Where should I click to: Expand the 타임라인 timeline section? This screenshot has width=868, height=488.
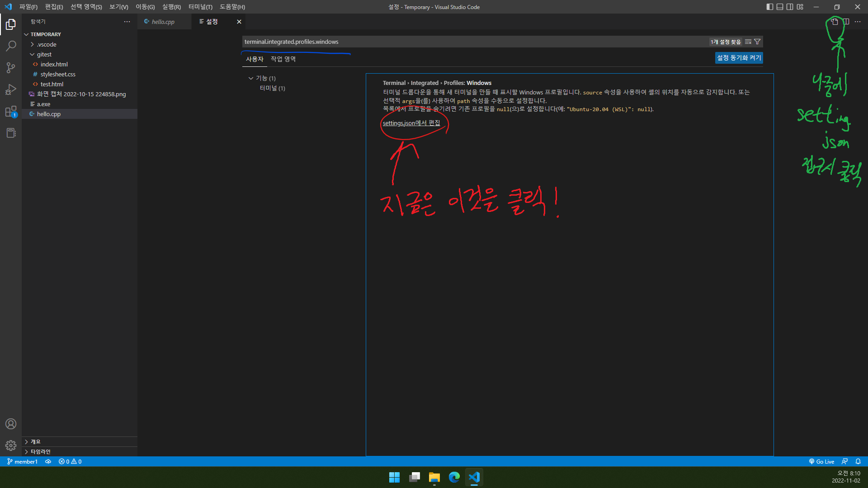coord(26,451)
